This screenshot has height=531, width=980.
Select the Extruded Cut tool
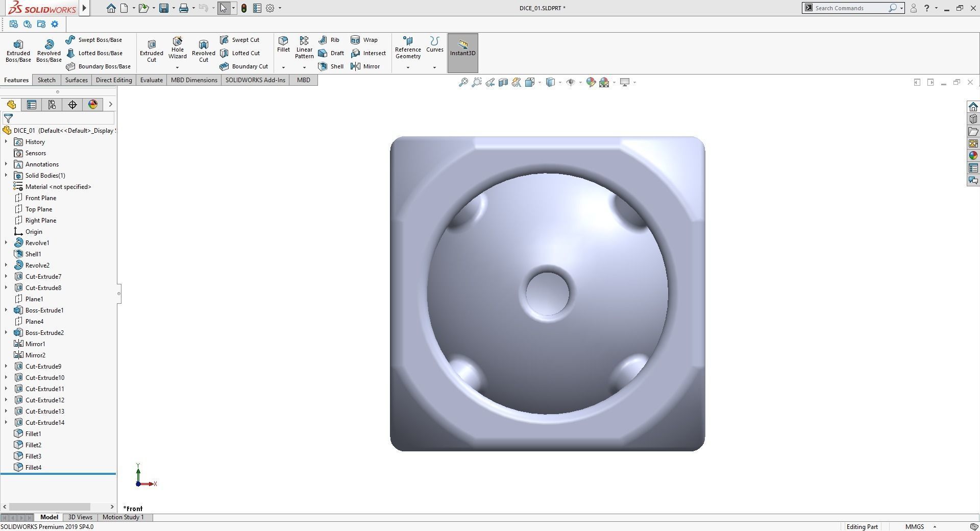[x=152, y=51]
